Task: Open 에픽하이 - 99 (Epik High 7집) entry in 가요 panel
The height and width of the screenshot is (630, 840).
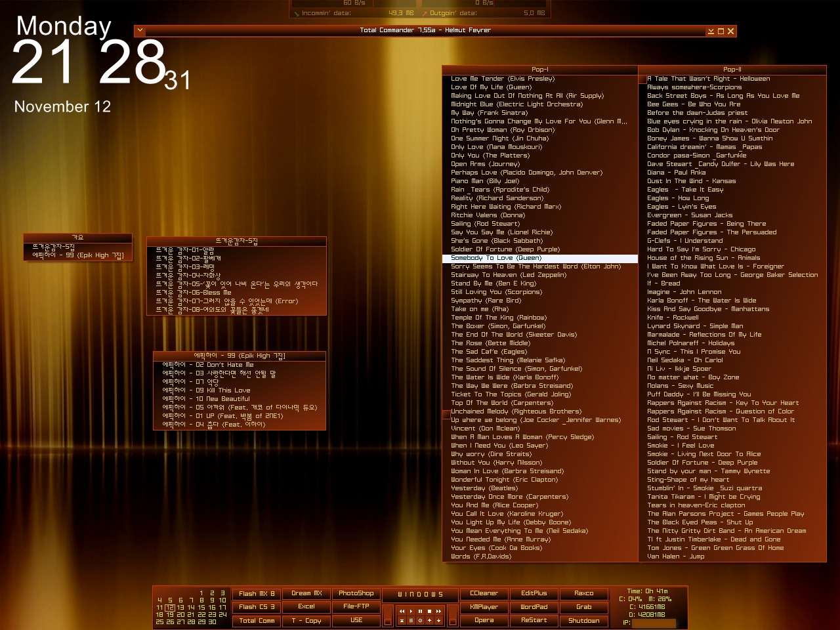Action: pyautogui.click(x=78, y=255)
